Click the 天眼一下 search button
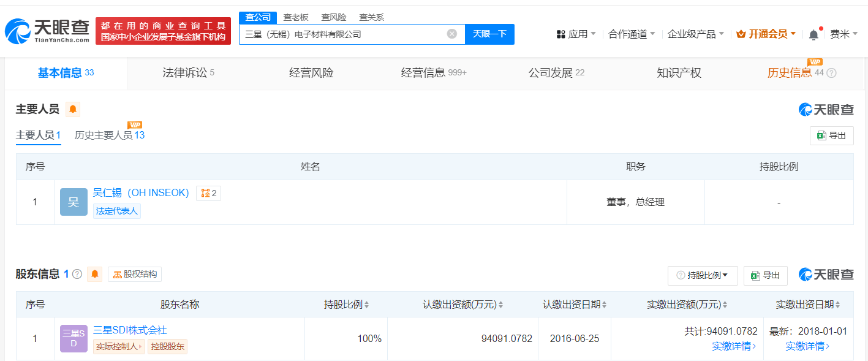This screenshot has width=868, height=361. [x=489, y=34]
